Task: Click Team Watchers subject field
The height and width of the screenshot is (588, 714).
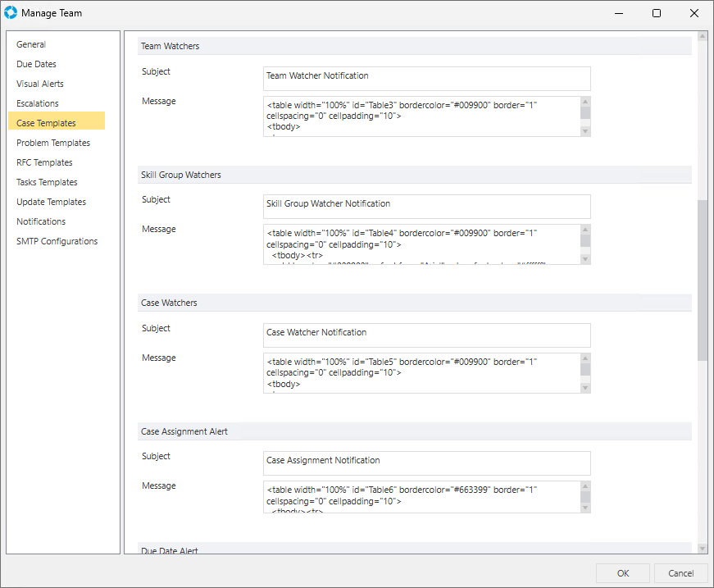Action: click(426, 79)
